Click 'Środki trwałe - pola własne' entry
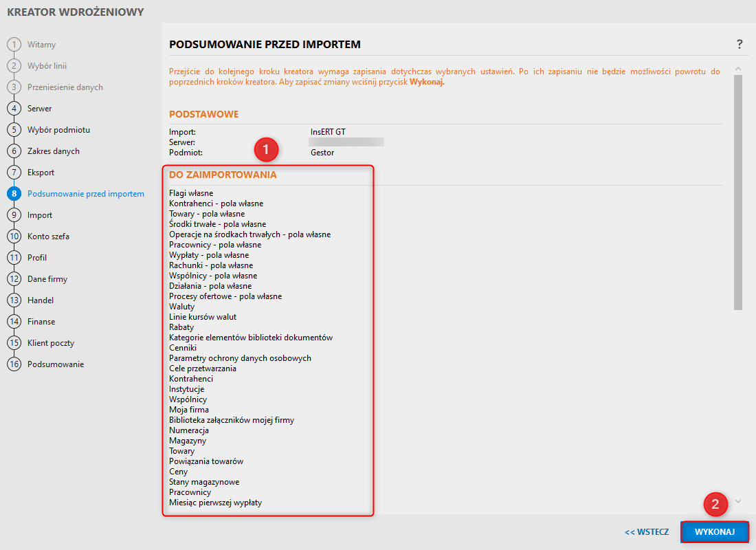 tap(217, 224)
